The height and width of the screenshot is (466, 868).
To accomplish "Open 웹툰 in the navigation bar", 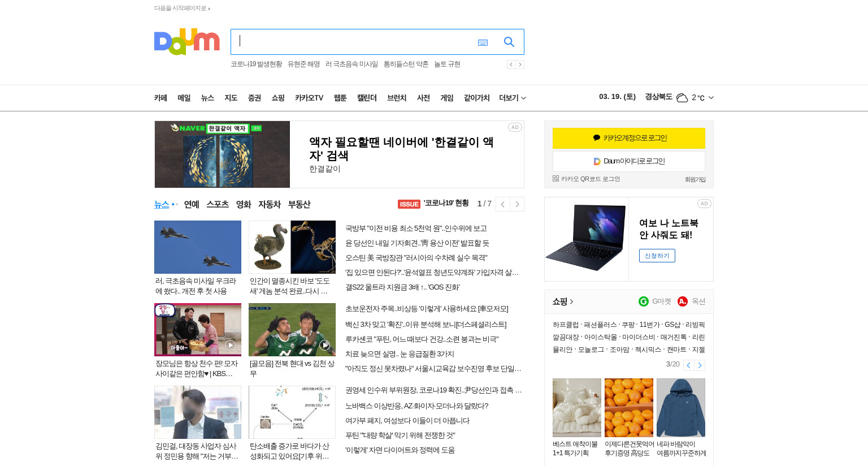I will 340,98.
